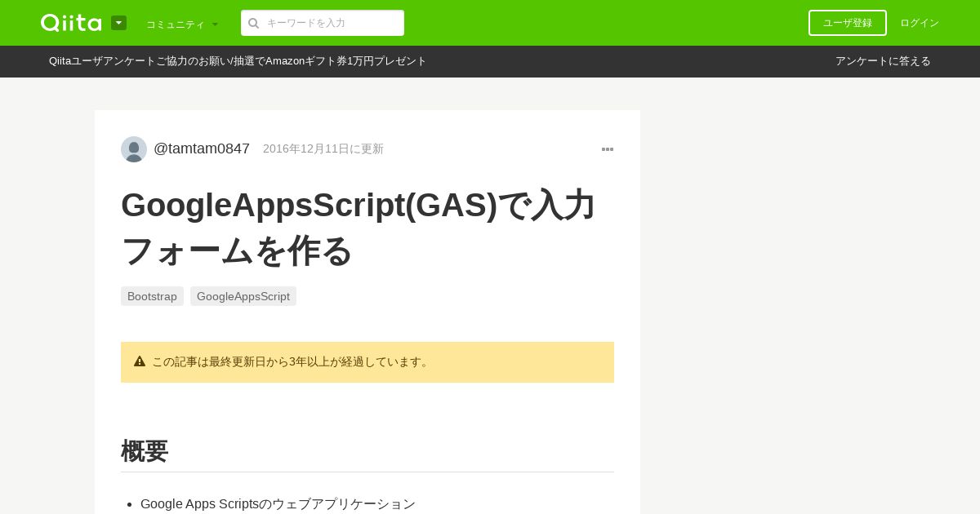Open the article options ellipsis menu
The height and width of the screenshot is (514, 980).
[x=608, y=149]
